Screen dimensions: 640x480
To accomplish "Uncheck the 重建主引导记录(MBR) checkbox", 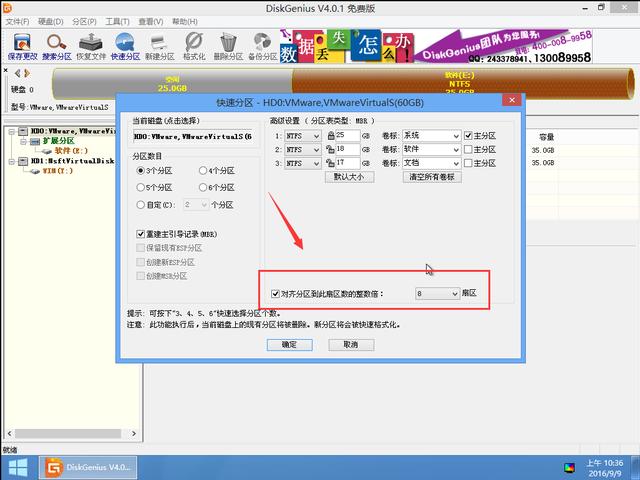I will coord(140,233).
